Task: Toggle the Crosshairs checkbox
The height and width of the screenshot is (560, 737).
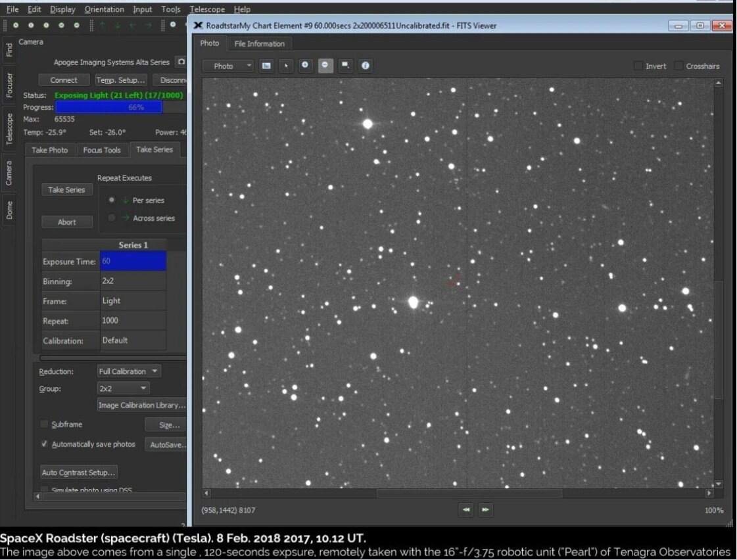Action: pyautogui.click(x=678, y=66)
